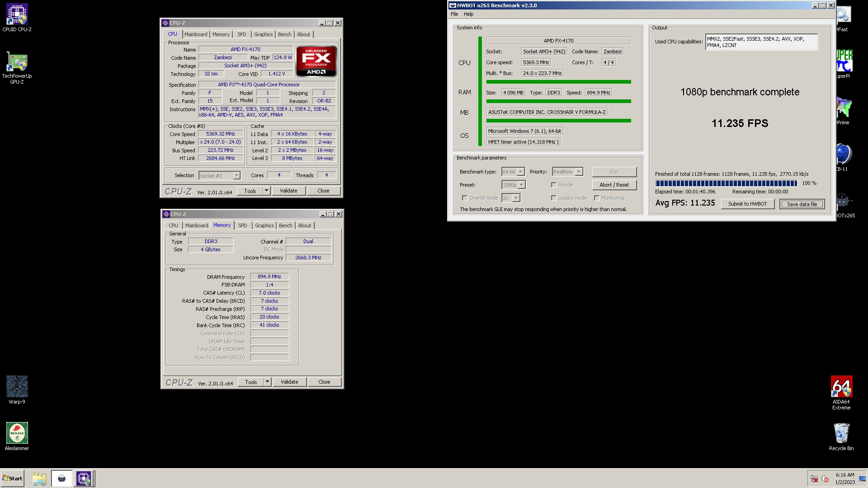
Task: Open the file explorer taskbar icon
Action: point(39,479)
